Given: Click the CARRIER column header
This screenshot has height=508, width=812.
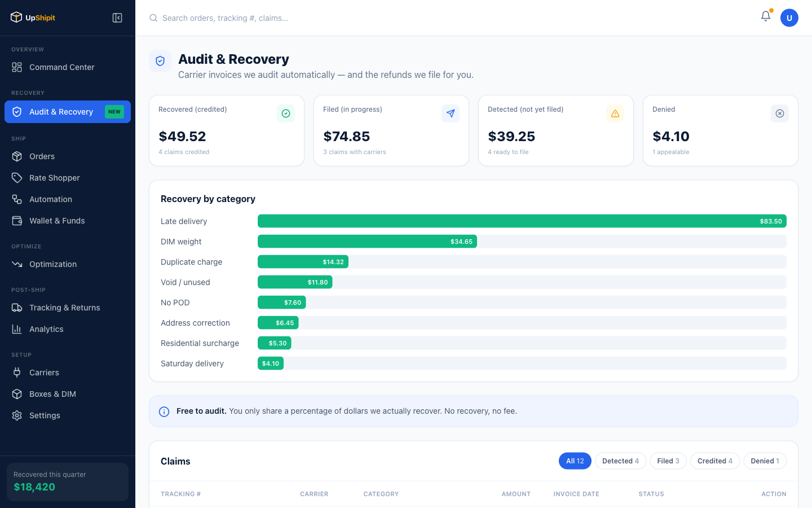Looking at the screenshot, I should (x=314, y=494).
